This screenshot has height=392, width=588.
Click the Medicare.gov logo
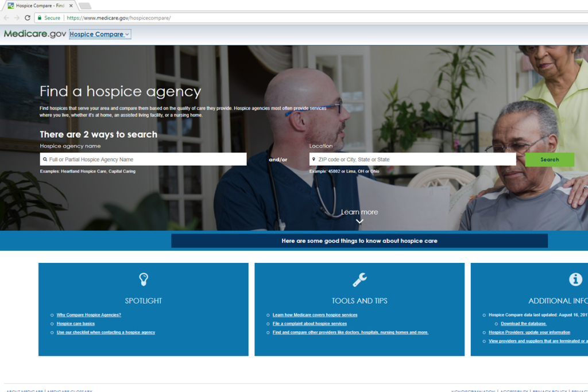35,34
